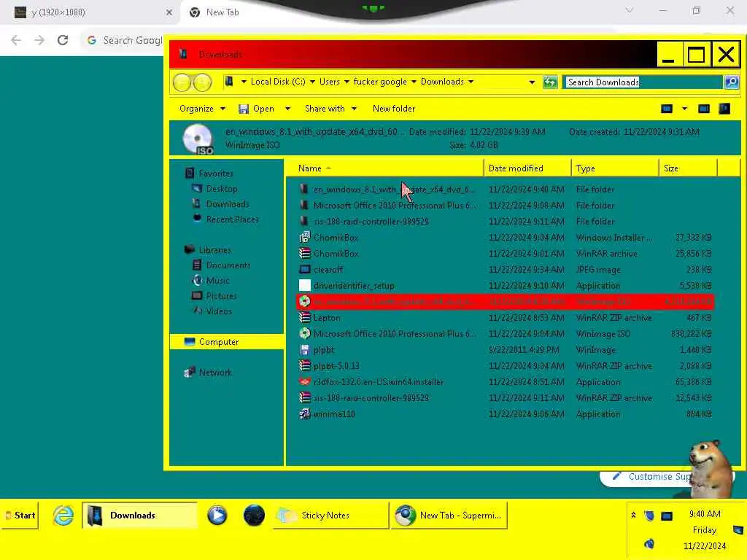The image size is (747, 560).
Task: Open the Organize dropdown menu
Action: pyautogui.click(x=202, y=109)
